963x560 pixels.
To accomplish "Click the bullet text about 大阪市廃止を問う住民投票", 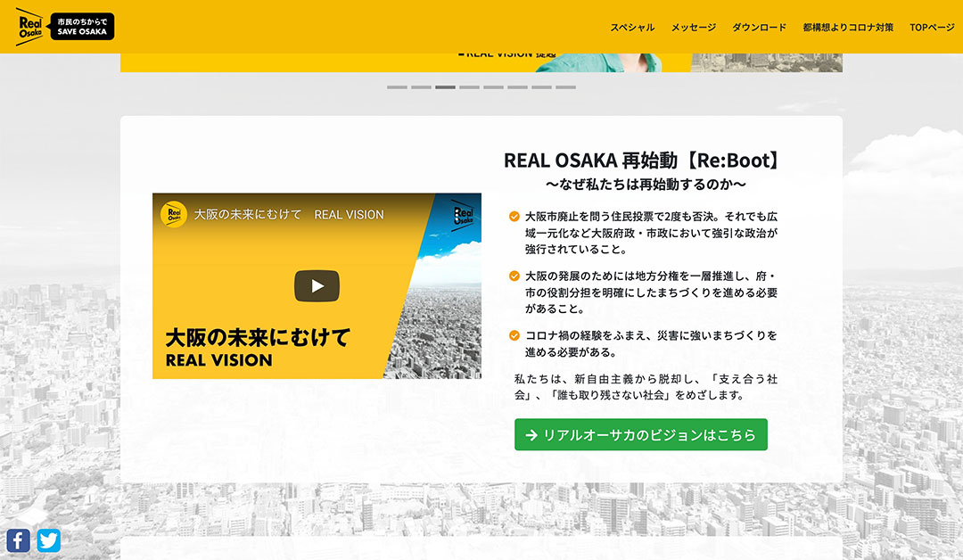I will [651, 233].
